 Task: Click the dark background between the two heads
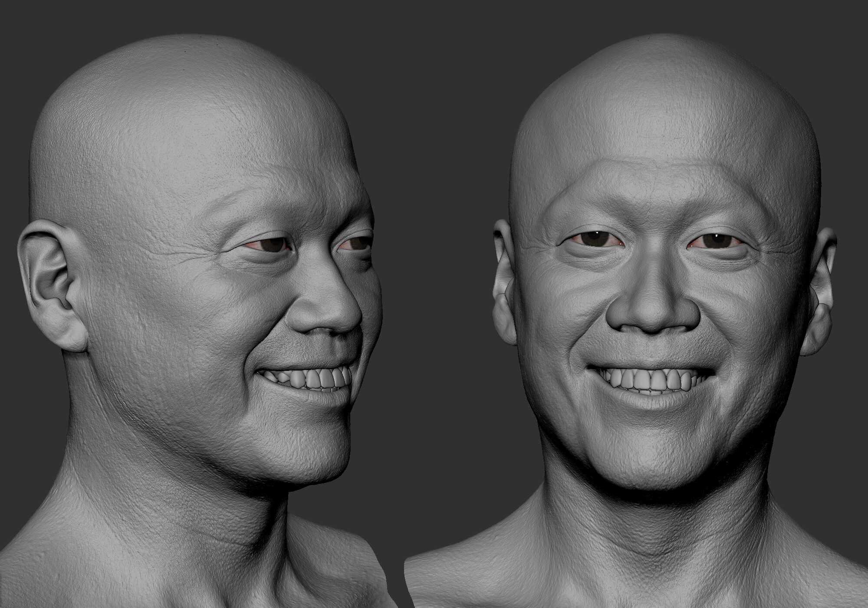click(434, 174)
